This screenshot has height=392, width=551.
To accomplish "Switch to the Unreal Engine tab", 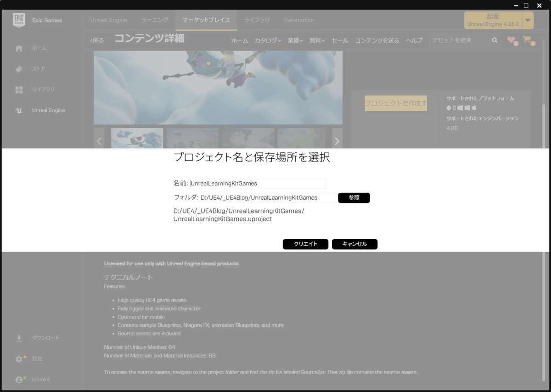I will coord(109,20).
